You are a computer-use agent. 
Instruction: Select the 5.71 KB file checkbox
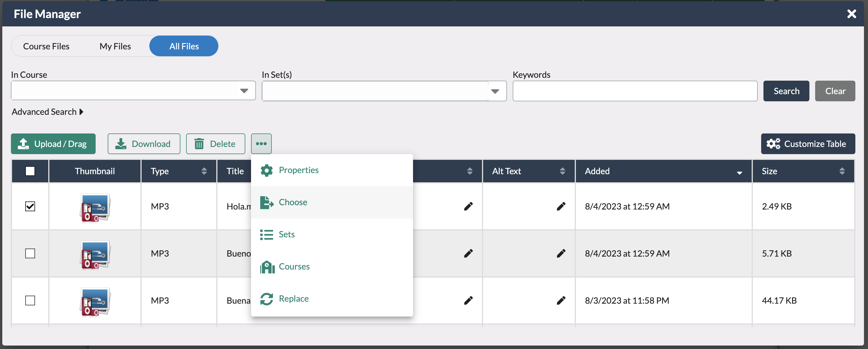coord(30,253)
